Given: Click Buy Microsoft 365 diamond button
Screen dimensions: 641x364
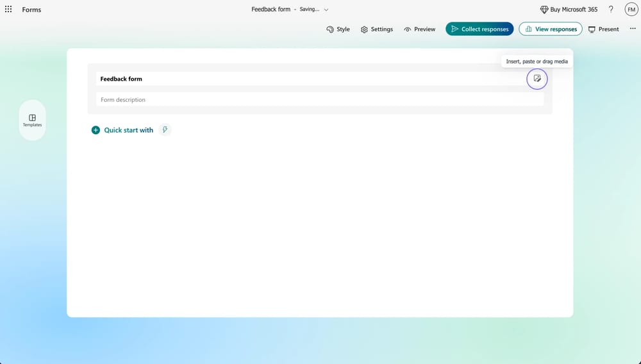Looking at the screenshot, I should [x=569, y=10].
